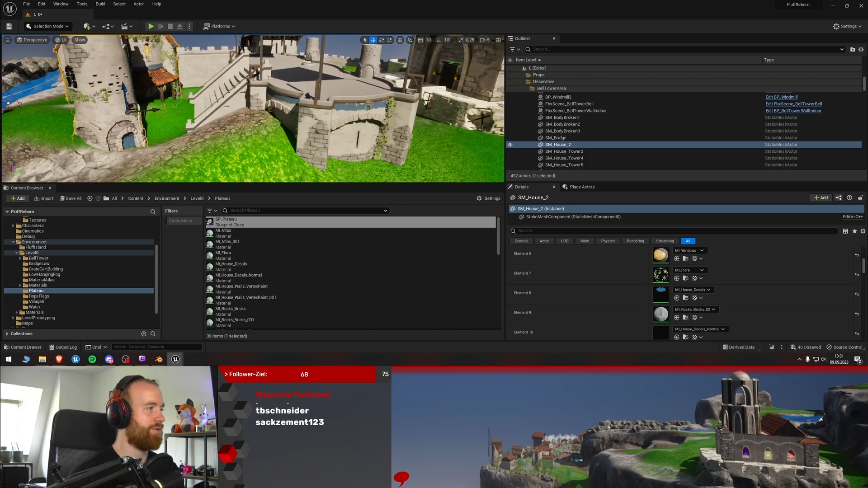The width and height of the screenshot is (868, 488).
Task: Browse to MI_Flora in Content Browser icon
Action: (x=685, y=278)
